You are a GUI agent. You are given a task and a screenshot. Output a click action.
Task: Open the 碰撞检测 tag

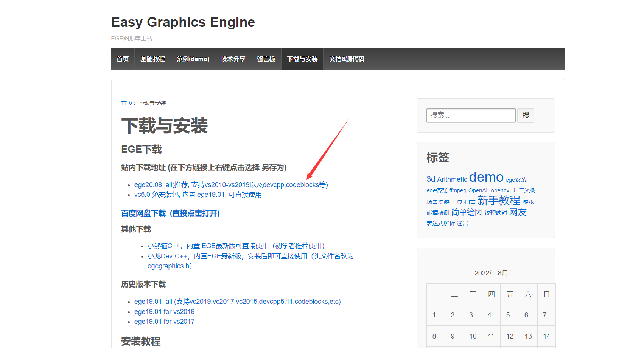pyautogui.click(x=438, y=213)
